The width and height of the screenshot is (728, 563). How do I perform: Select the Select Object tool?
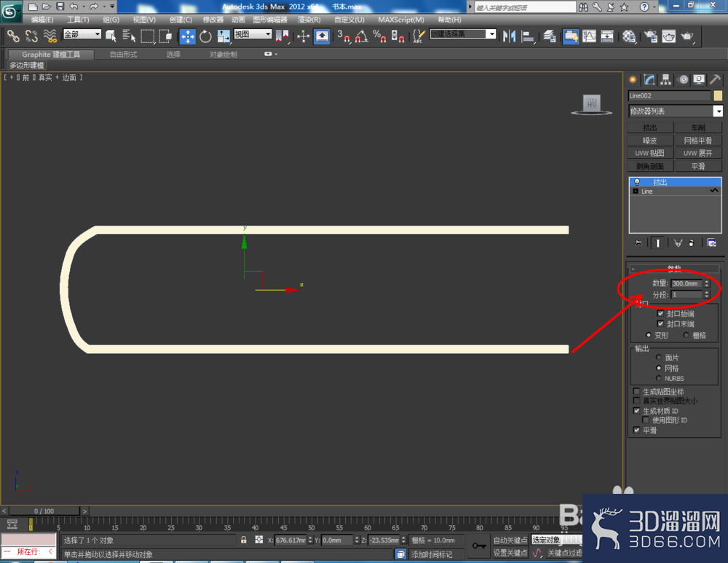click(x=111, y=36)
